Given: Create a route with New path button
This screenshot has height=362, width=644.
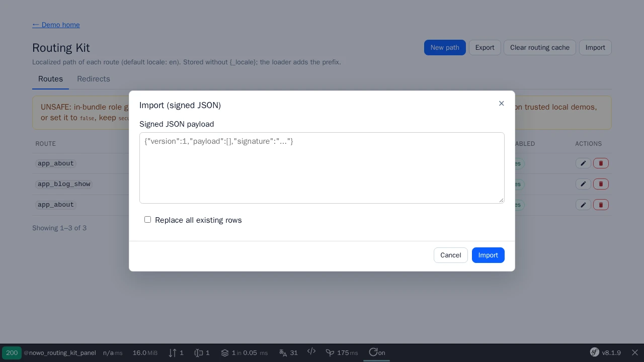Looking at the screenshot, I should (445, 48).
